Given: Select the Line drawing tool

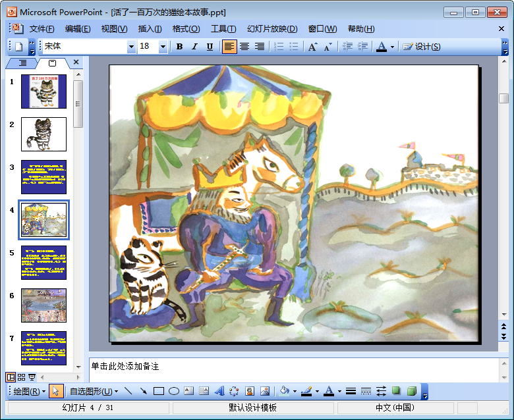Looking at the screenshot, I should [128, 391].
